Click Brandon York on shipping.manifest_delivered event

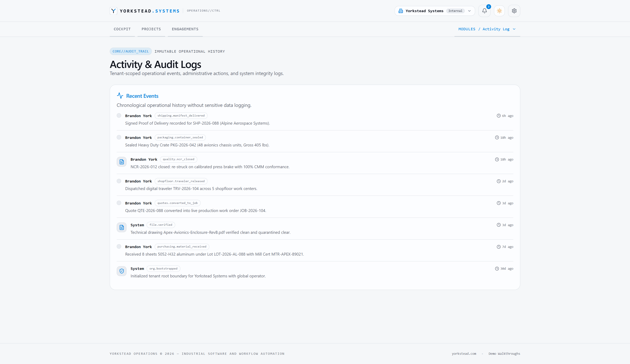coord(138,116)
